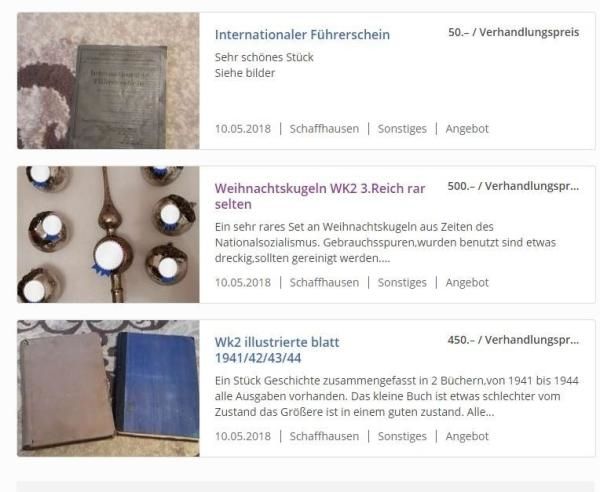View the Führerschein document thumbnail

click(x=108, y=81)
